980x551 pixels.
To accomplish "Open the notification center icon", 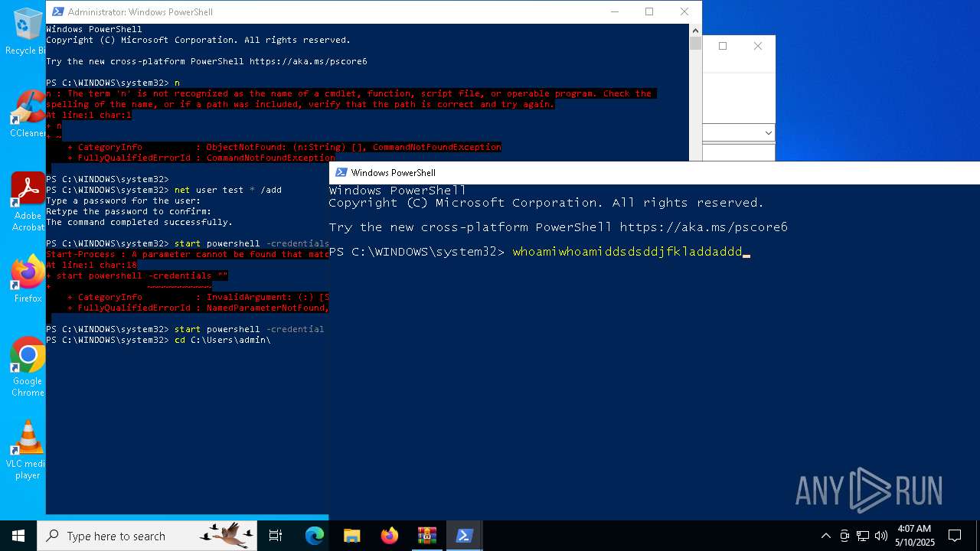I will click(x=955, y=536).
